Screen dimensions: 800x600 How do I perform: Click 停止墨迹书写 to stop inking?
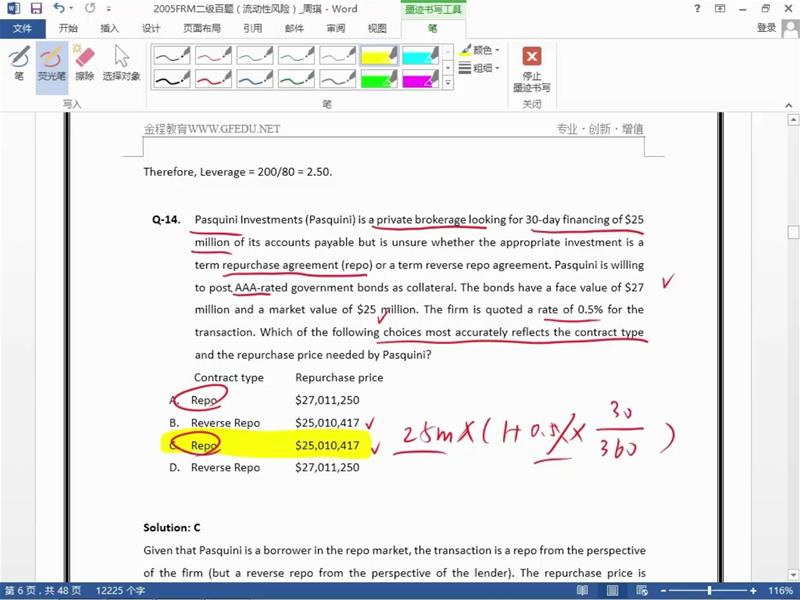click(x=532, y=69)
